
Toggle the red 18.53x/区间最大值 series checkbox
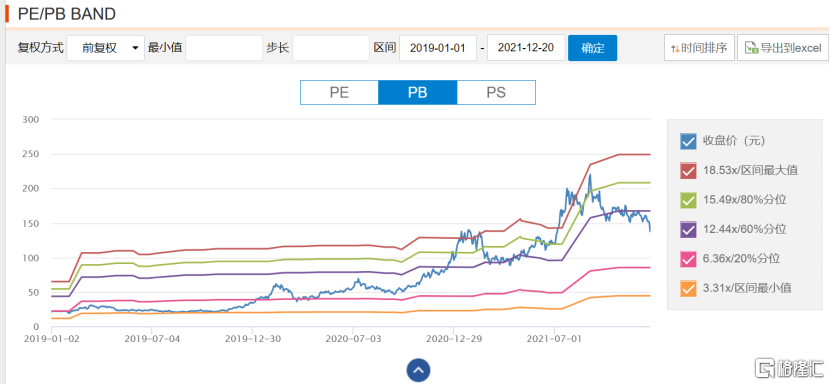tap(688, 171)
